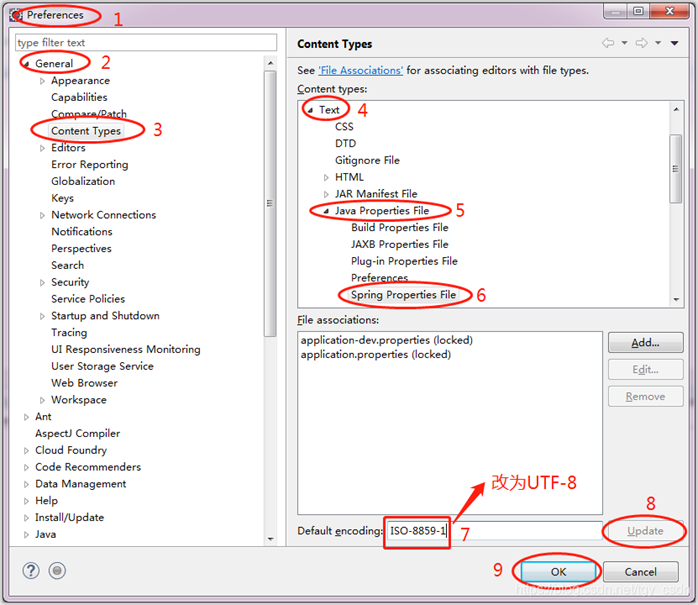Image resolution: width=698 pixels, height=605 pixels.
Task: Confirm preferences with OK
Action: click(x=558, y=572)
